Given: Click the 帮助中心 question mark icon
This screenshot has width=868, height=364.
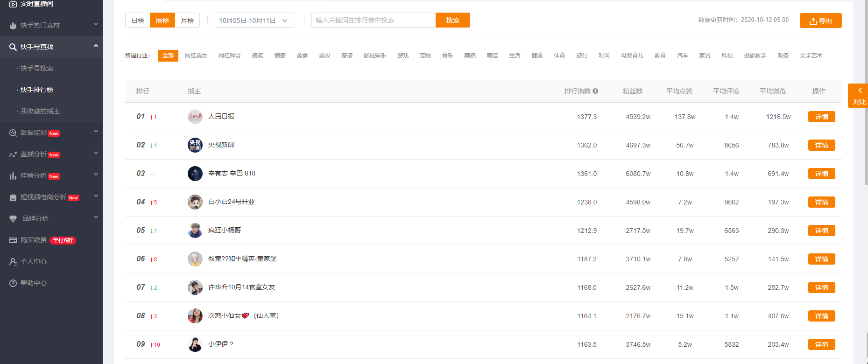Looking at the screenshot, I should (x=13, y=283).
